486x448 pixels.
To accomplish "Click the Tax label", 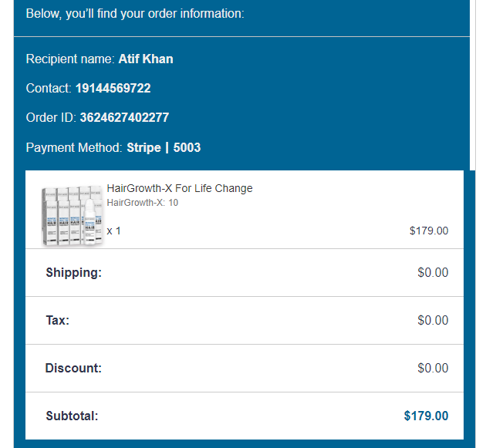I will 57,320.
